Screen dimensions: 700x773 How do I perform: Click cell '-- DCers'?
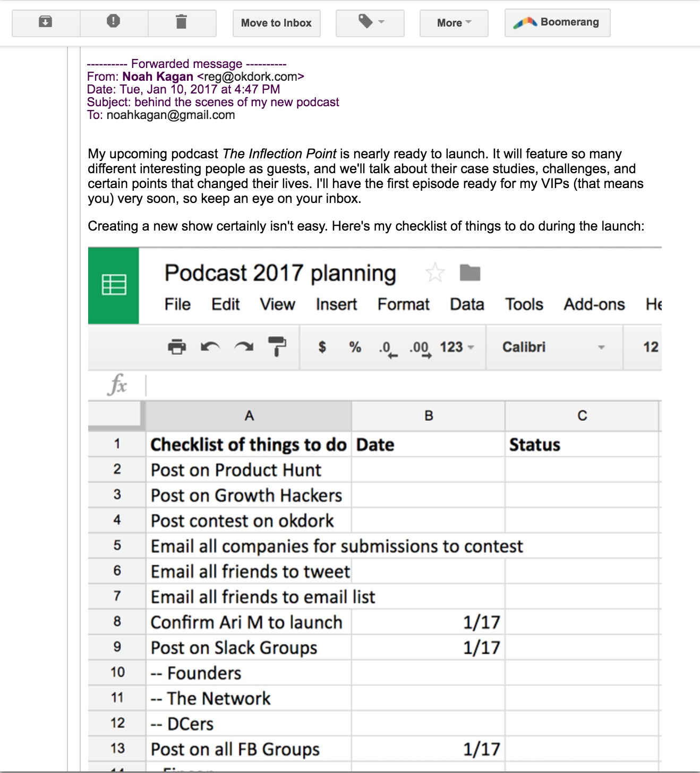point(249,724)
